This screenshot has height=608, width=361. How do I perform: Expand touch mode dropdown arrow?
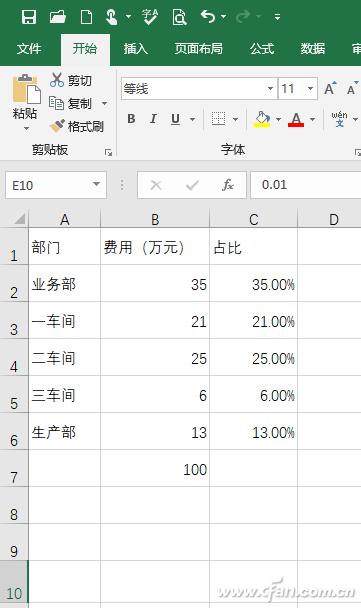[x=128, y=17]
